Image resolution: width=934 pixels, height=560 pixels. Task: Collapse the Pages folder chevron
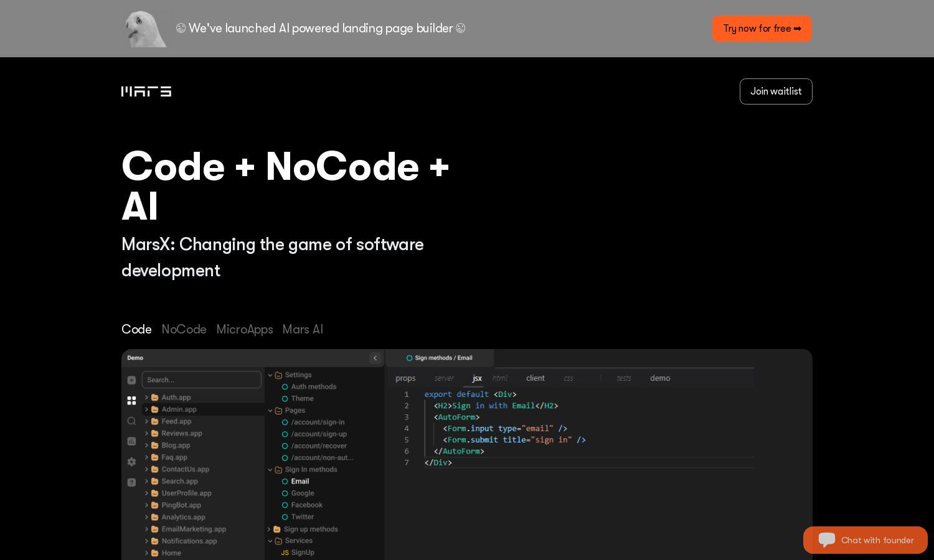click(x=270, y=411)
